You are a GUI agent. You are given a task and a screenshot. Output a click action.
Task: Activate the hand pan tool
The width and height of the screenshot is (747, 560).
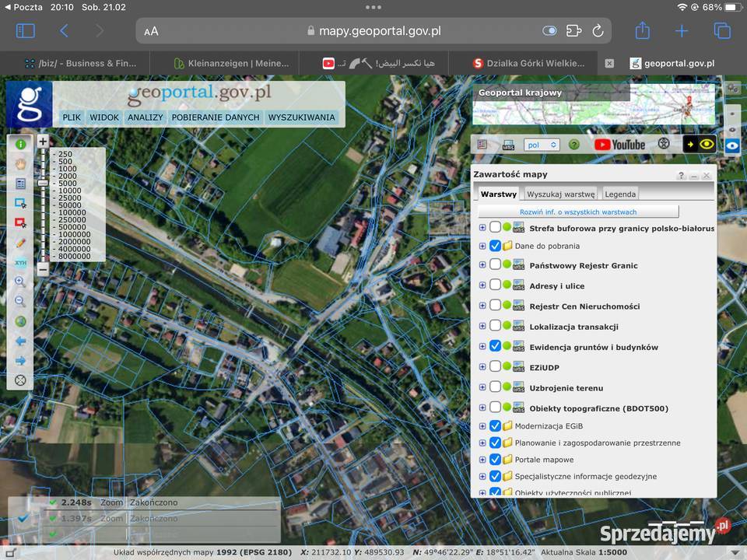[21, 163]
